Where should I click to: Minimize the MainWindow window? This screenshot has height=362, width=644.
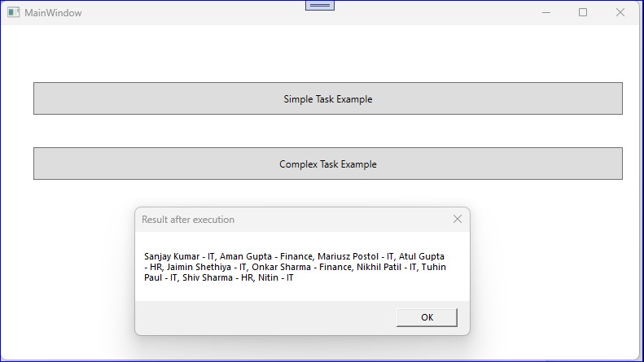(x=545, y=13)
